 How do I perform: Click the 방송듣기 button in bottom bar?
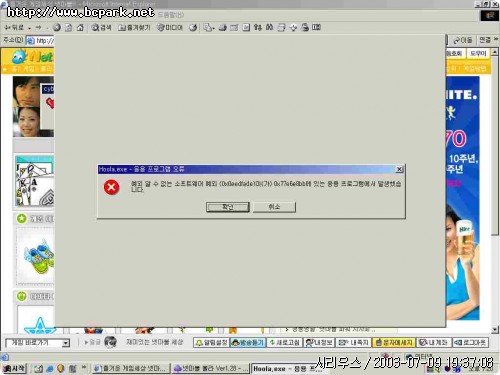click(x=248, y=342)
